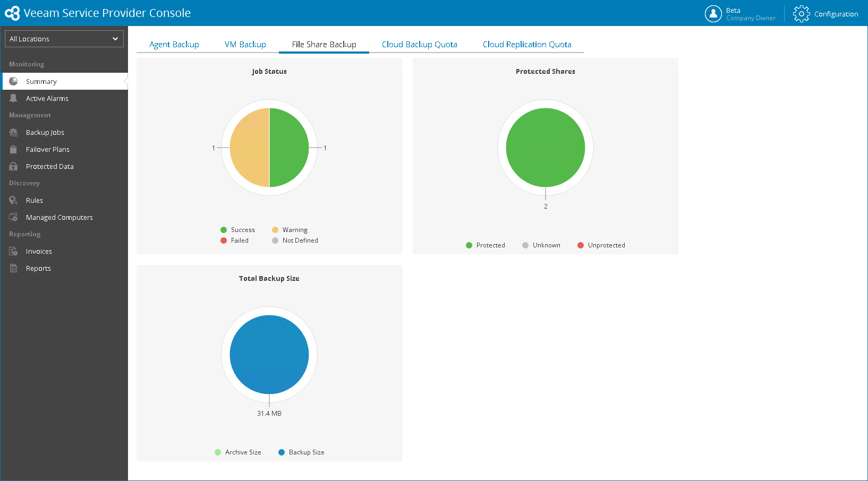Click the green Success slice of Job Status

click(x=290, y=148)
